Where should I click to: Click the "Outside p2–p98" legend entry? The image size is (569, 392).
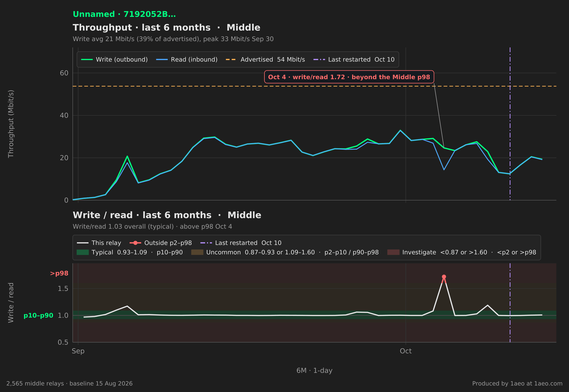coord(161,243)
